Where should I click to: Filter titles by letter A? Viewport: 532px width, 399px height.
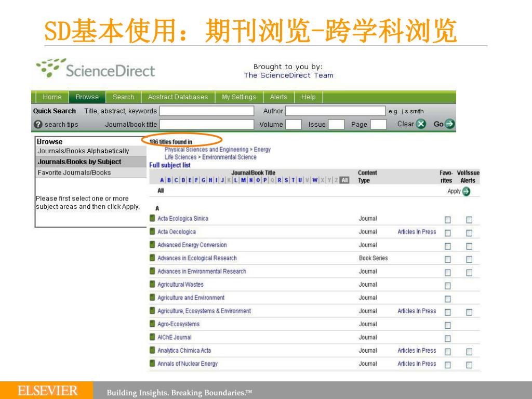pyautogui.click(x=162, y=180)
